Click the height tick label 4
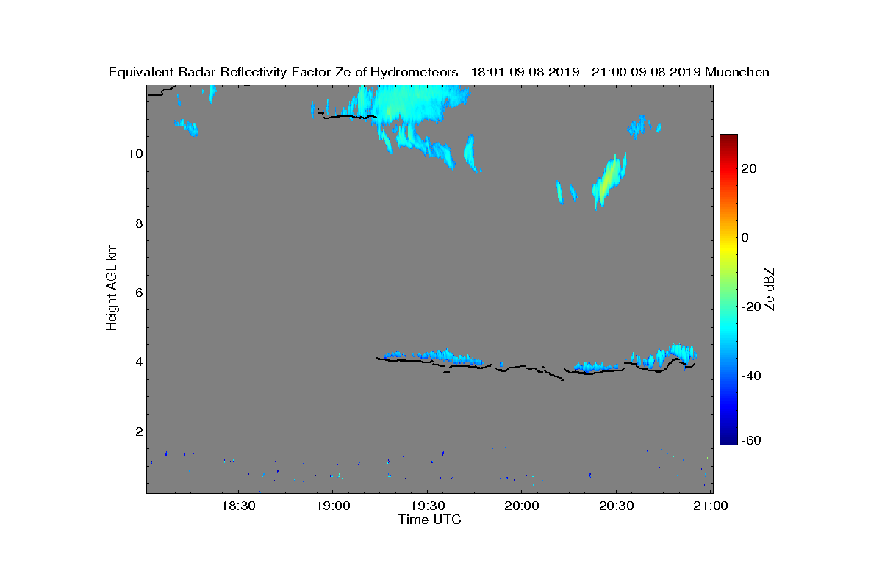Image resolution: width=882 pixels, height=588 pixels. pyautogui.click(x=138, y=362)
